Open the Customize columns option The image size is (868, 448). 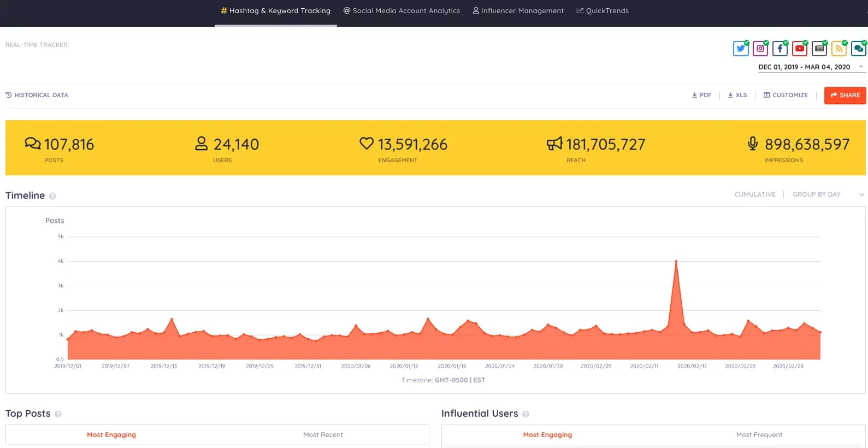[x=786, y=95]
